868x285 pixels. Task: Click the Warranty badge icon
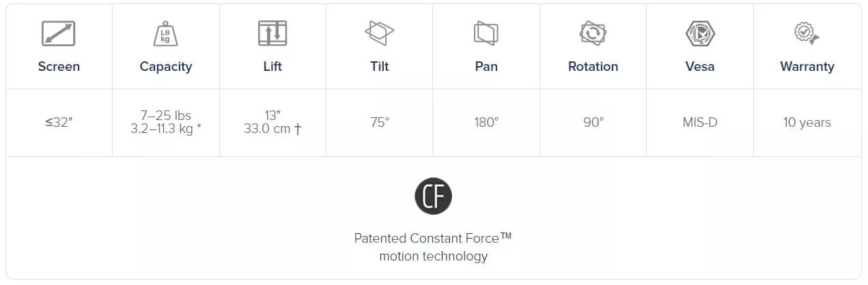coord(807,33)
